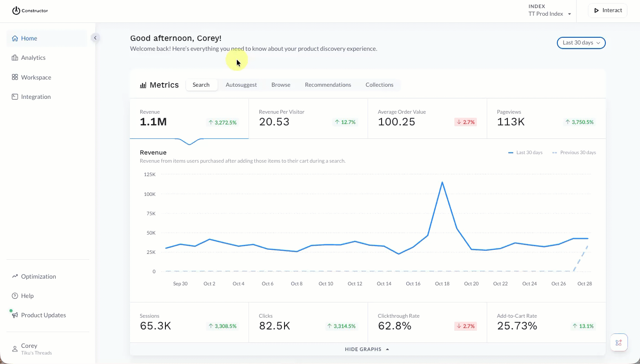Collapse the sidebar with the chevron button

click(95, 38)
